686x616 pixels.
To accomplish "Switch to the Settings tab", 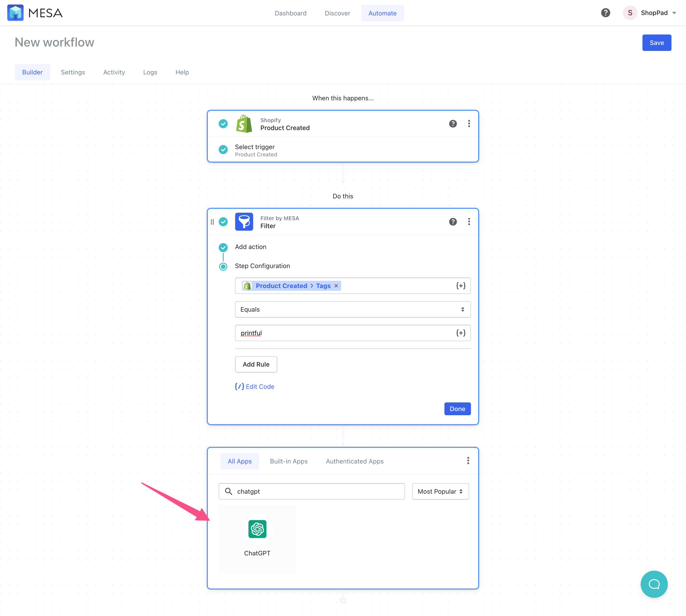I will click(x=73, y=72).
